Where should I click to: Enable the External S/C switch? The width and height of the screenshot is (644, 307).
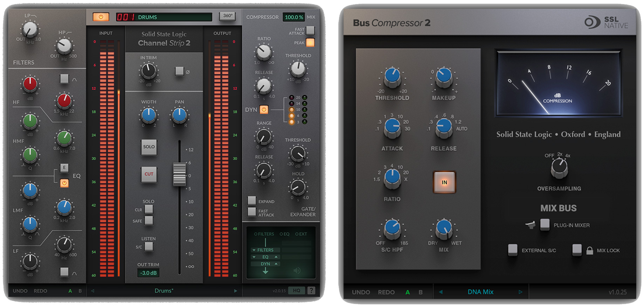click(x=513, y=250)
